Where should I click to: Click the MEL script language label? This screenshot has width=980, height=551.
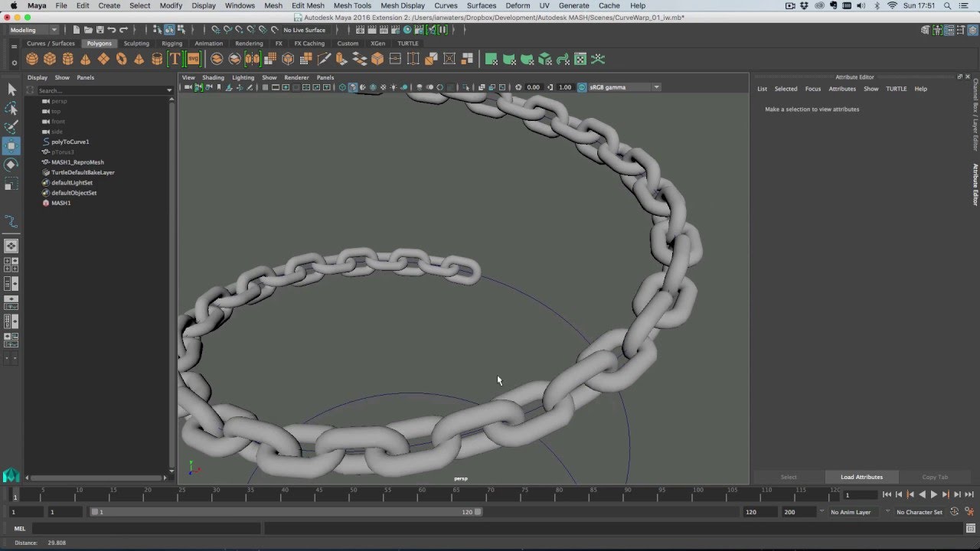point(20,528)
